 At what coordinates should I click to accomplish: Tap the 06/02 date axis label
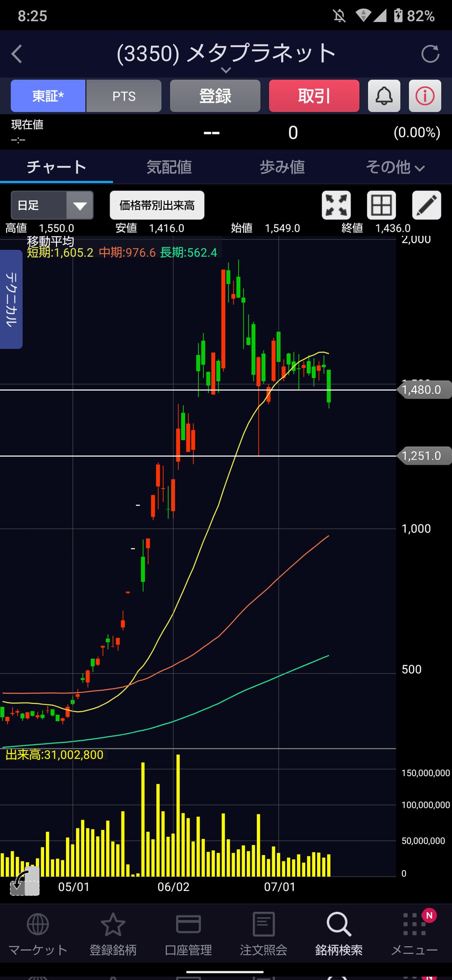tap(174, 887)
